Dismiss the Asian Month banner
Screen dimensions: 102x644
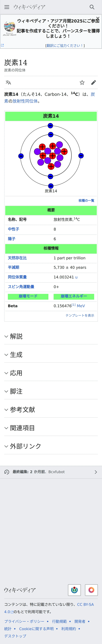pyautogui.click(x=98, y=18)
